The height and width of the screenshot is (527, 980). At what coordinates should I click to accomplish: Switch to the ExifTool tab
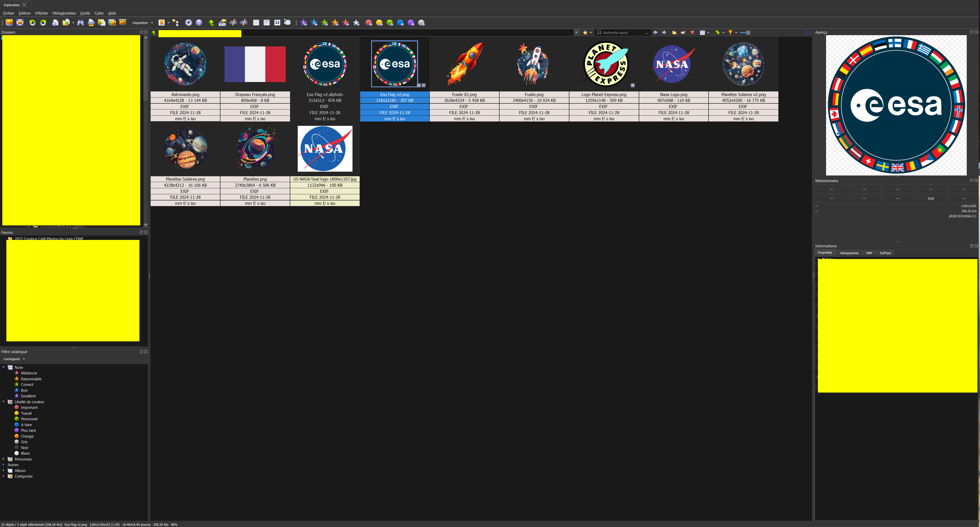click(x=885, y=253)
